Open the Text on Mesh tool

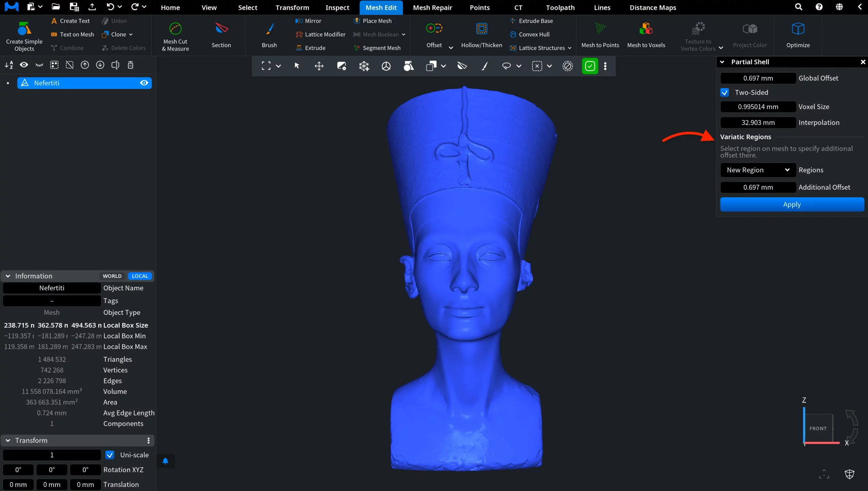[x=72, y=34]
